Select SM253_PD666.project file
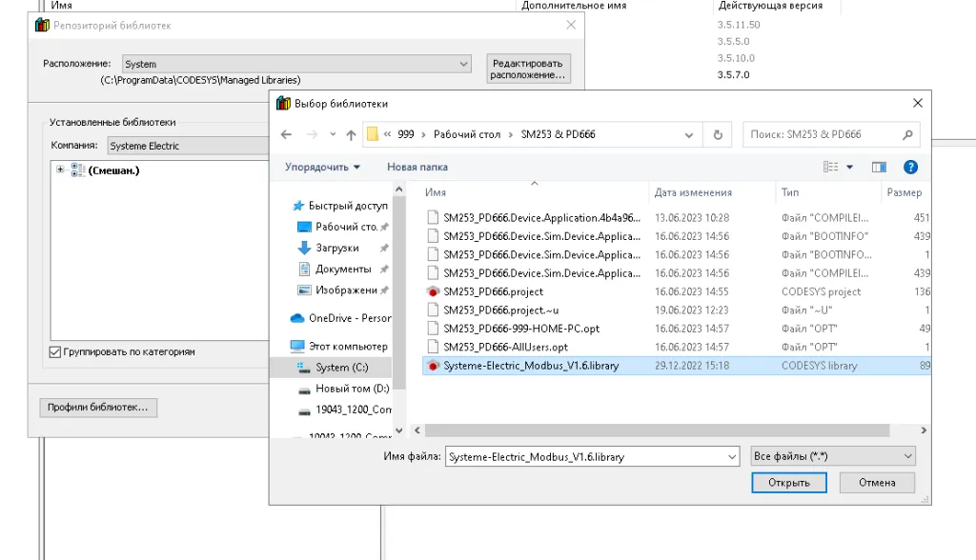Screen dimensions: 976x560 coord(493,291)
